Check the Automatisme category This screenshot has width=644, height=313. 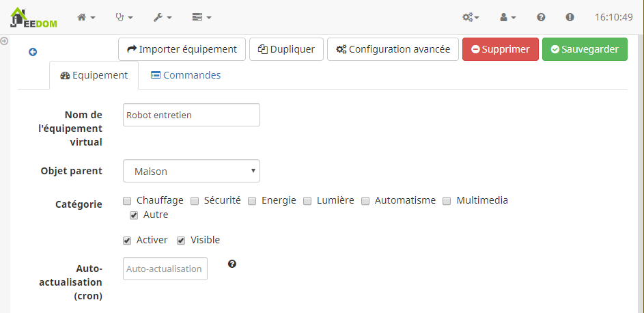365,201
